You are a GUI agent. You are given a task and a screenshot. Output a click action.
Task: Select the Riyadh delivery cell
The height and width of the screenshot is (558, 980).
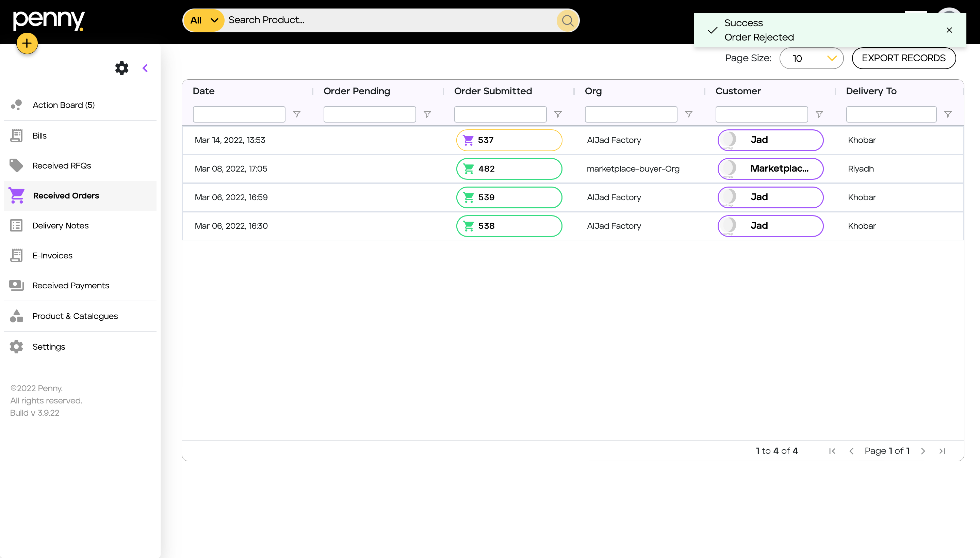pyautogui.click(x=861, y=169)
